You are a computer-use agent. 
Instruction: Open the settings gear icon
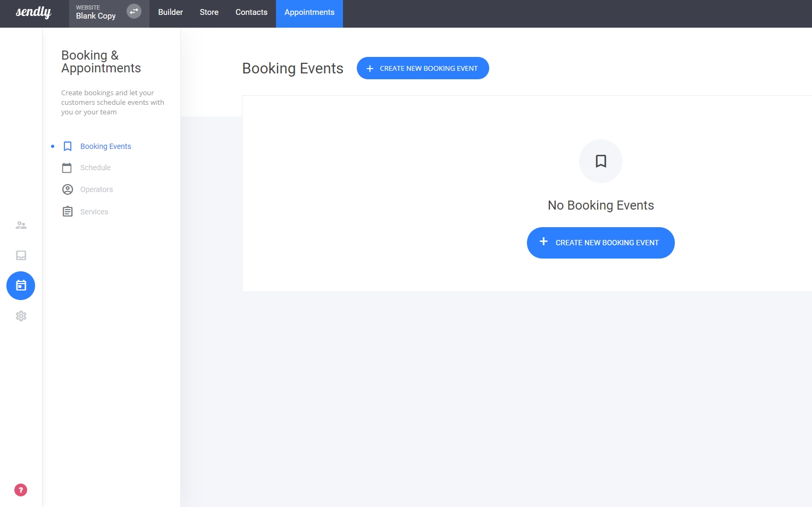pos(21,316)
